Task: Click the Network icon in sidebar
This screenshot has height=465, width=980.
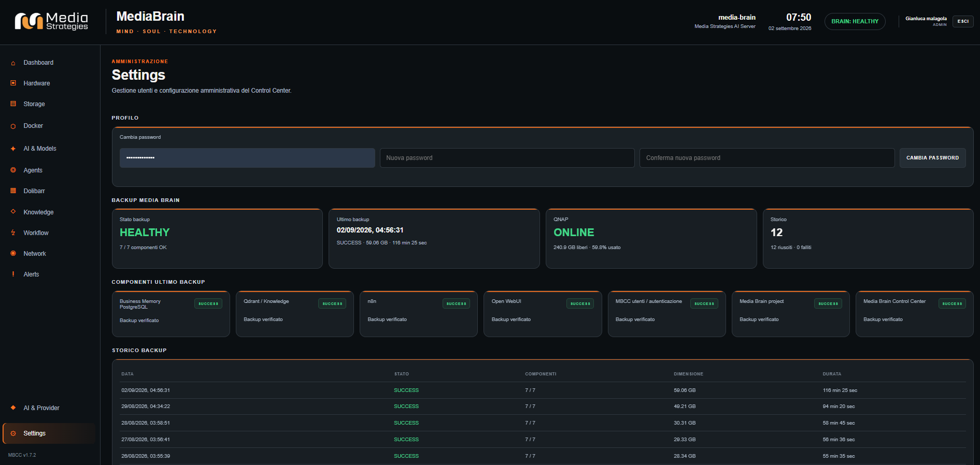Action: click(x=13, y=254)
